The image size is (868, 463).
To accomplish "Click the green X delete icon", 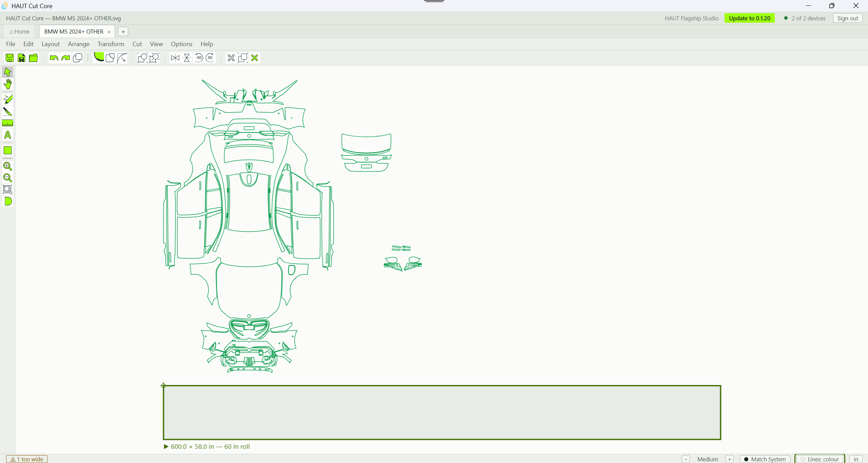I will click(255, 58).
